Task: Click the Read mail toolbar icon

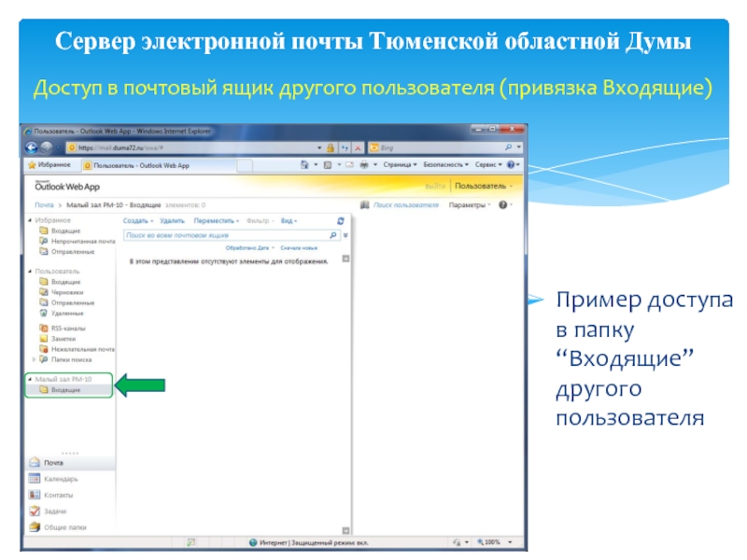Action: pyautogui.click(x=349, y=165)
